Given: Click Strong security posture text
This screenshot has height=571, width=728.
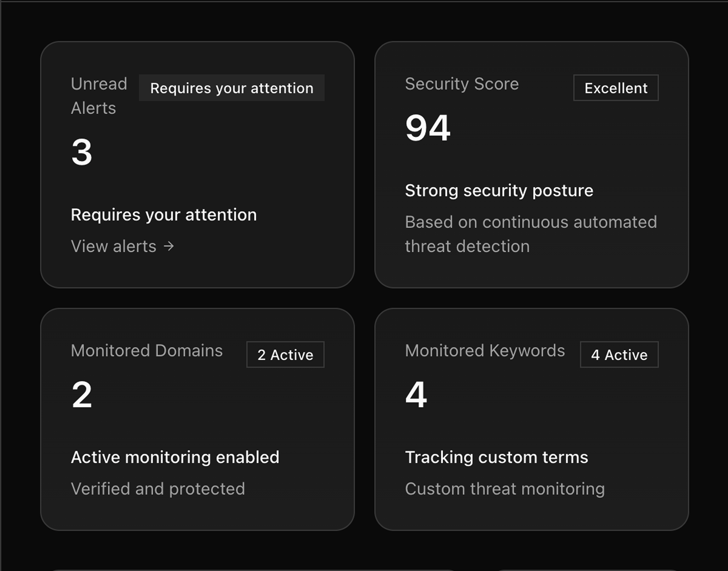Looking at the screenshot, I should pyautogui.click(x=499, y=191).
